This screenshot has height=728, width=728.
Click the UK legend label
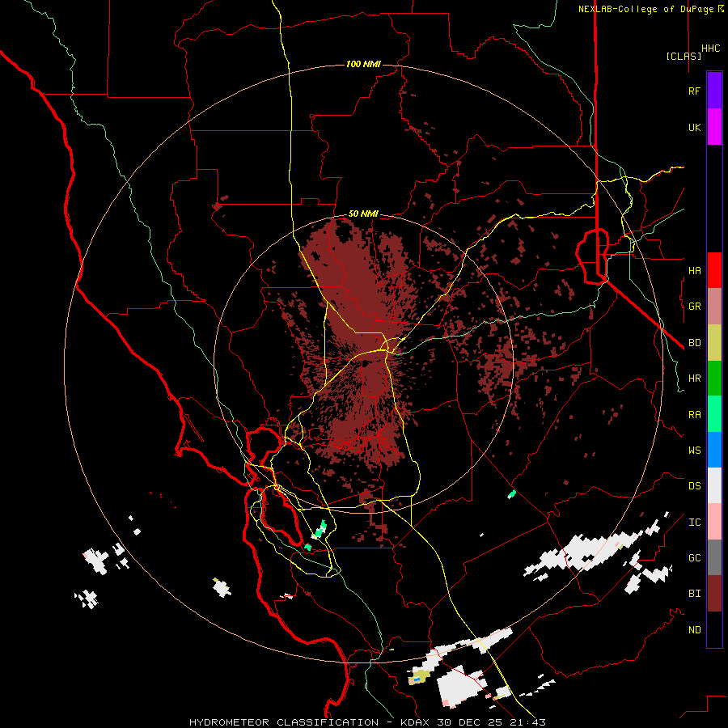(x=694, y=127)
